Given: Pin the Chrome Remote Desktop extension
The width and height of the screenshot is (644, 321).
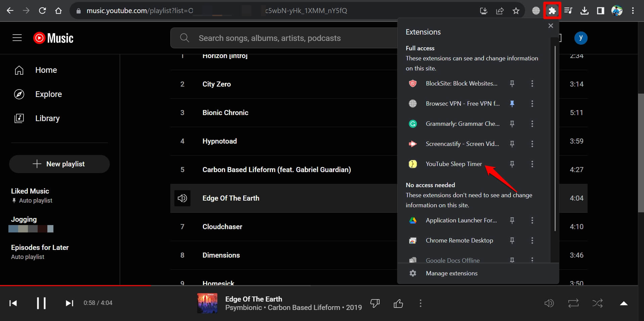Looking at the screenshot, I should 512,240.
